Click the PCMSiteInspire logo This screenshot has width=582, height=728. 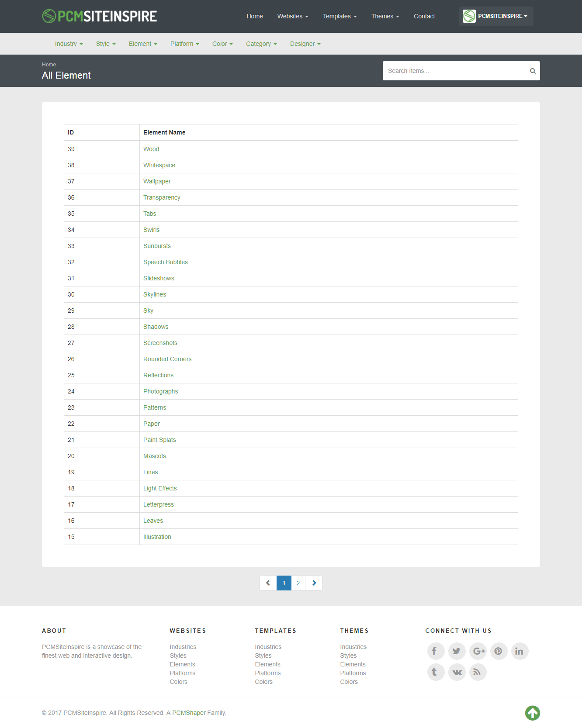(x=100, y=16)
